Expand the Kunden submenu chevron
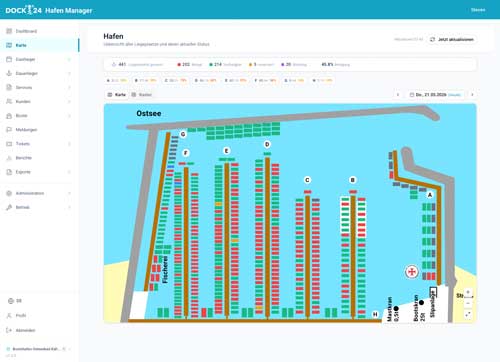 click(x=69, y=101)
